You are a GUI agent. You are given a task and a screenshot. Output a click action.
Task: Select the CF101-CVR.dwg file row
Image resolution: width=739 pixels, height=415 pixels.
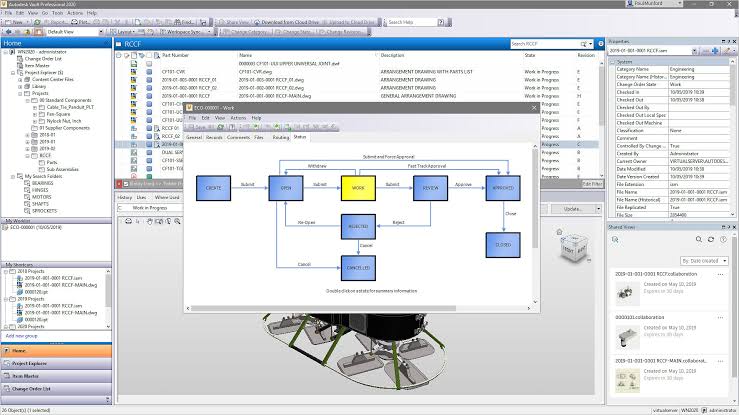[357, 72]
